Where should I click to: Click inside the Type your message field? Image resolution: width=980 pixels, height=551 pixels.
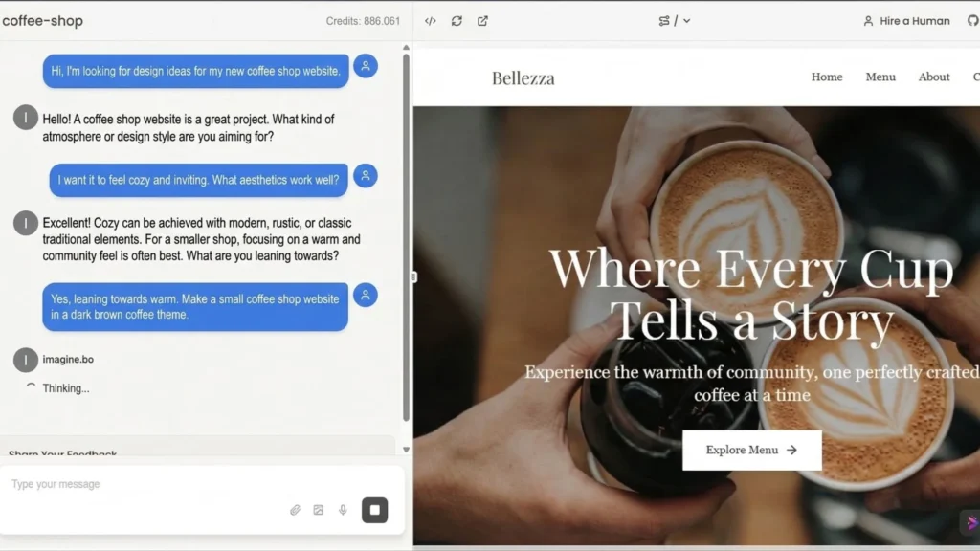[144, 484]
